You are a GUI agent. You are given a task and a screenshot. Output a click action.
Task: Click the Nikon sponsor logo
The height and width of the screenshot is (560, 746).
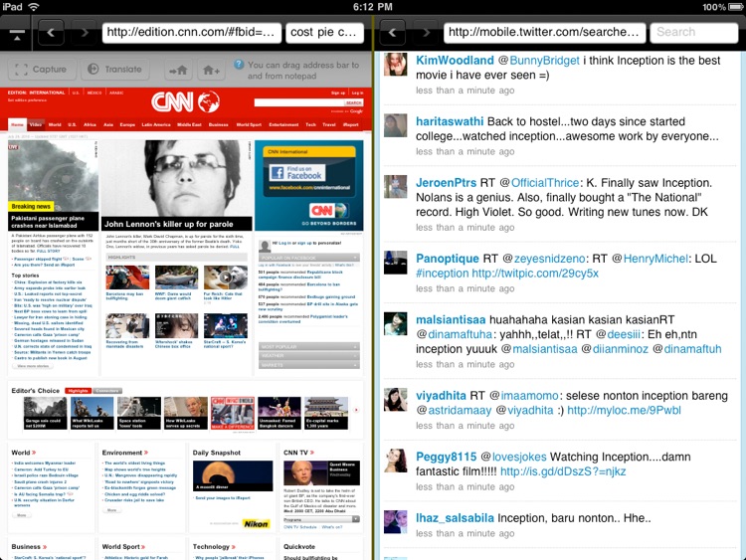click(x=256, y=524)
